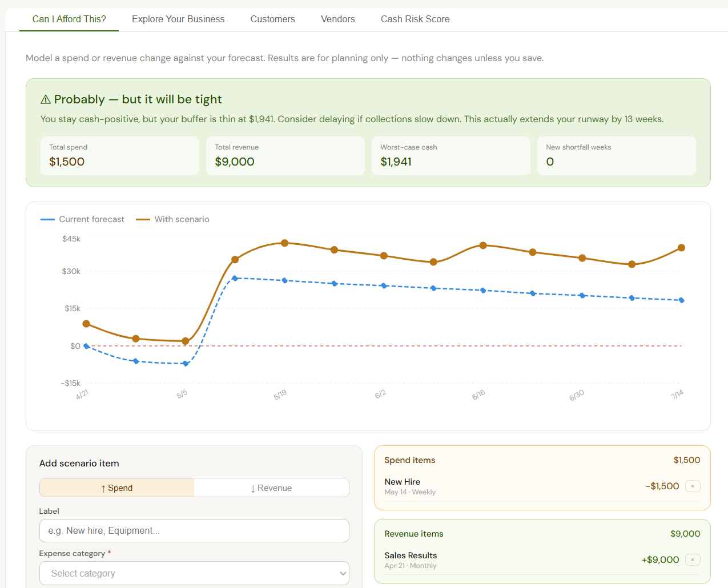728x588 pixels.
Task: Click the 7/14 scenario data point
Action: click(x=681, y=248)
